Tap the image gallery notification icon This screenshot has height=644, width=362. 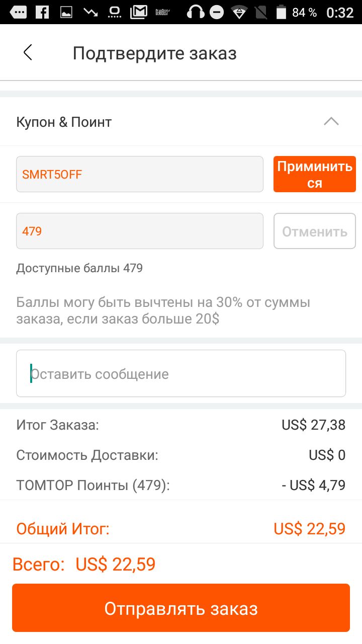coord(66,12)
